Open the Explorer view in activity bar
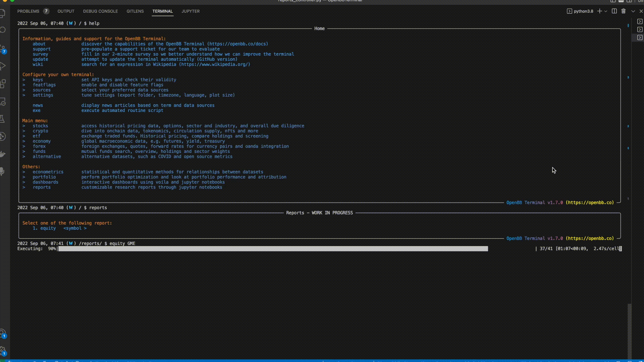 (3, 13)
